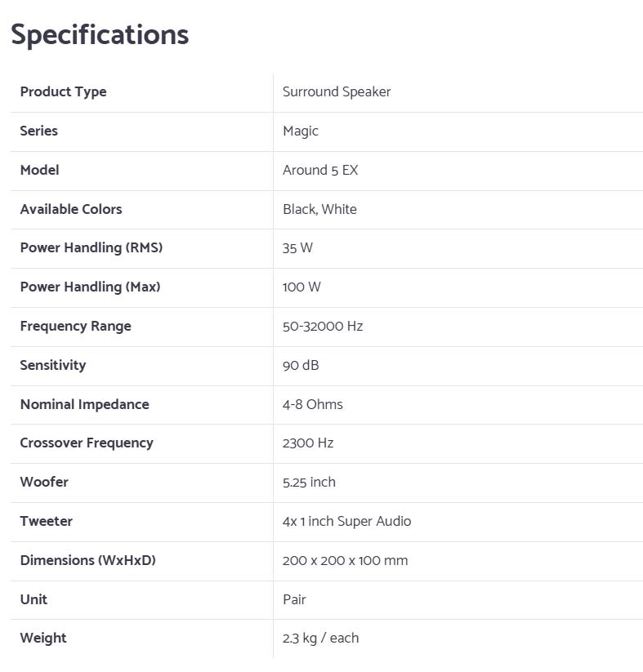
Task: Click the Black, White colors value
Action: tap(319, 209)
